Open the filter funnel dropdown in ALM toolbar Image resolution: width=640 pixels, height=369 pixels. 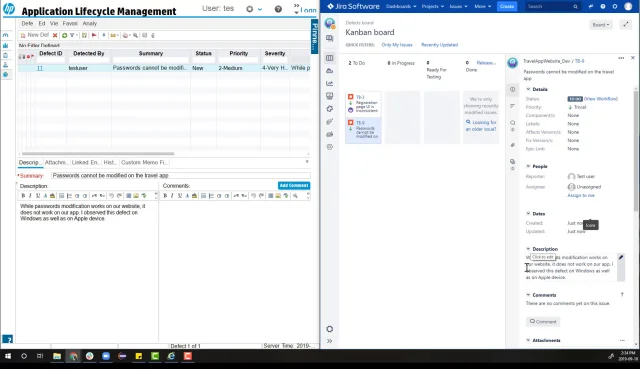73,36
